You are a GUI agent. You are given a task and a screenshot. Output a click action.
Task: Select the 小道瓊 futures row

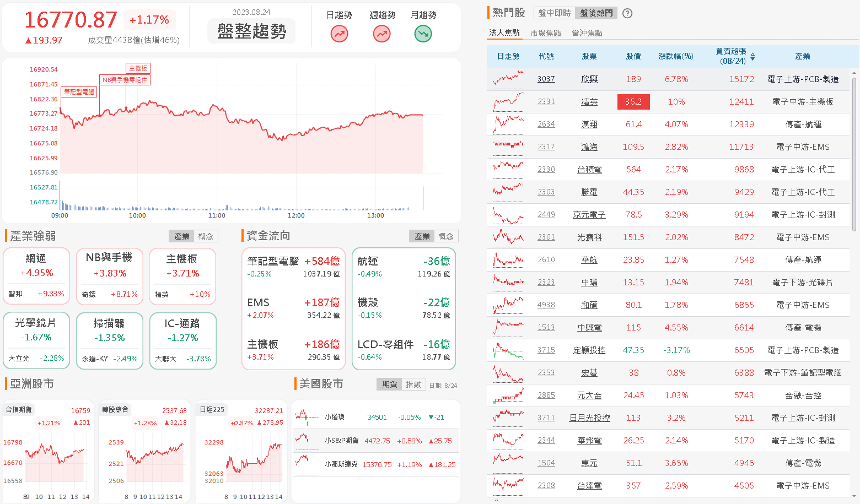point(376,418)
